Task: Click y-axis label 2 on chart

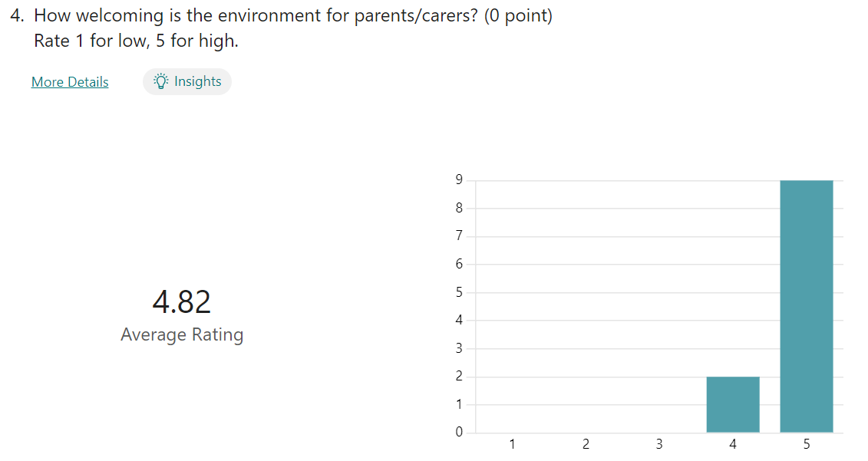Action: (x=459, y=376)
